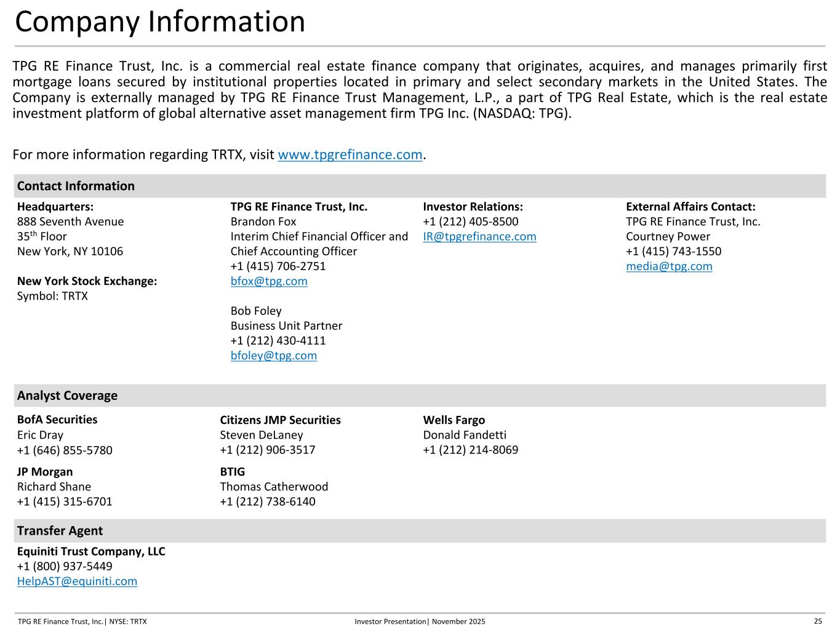Select the BTIG heading
The width and height of the screenshot is (840, 630).
tap(233, 472)
